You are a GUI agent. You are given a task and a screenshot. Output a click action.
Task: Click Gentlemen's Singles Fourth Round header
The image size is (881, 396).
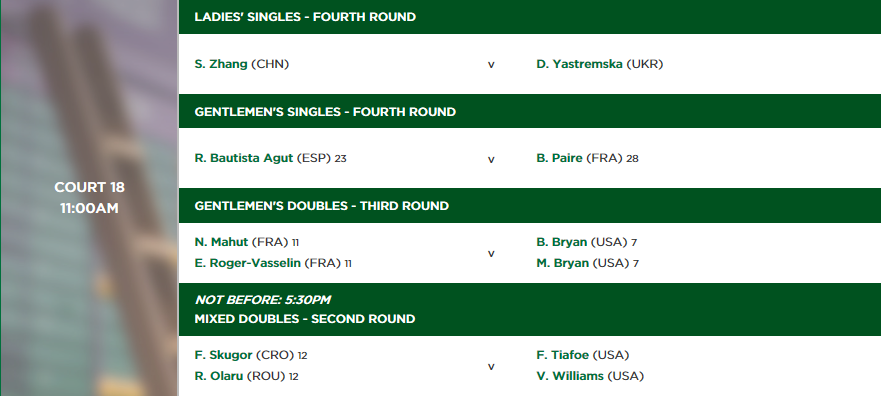[325, 112]
